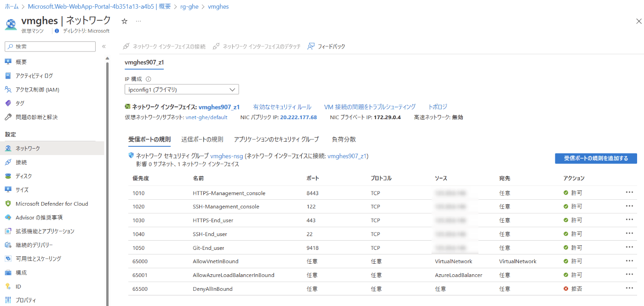The height and width of the screenshot is (306, 644).
Task: Click ネットワーク インターフェイスのデタッチ toolbar button
Action: pos(257,46)
